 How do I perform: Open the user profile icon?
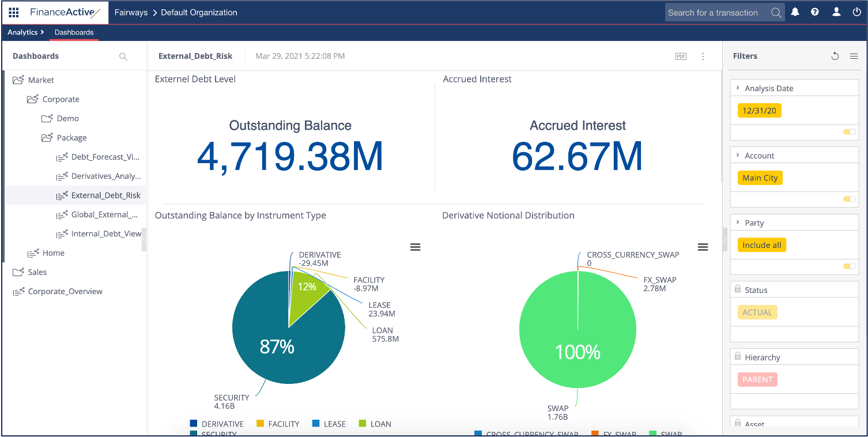[836, 12]
